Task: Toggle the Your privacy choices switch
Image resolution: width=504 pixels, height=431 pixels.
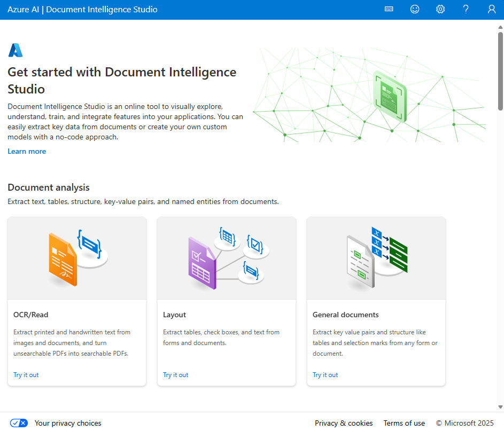Action: click(19, 422)
